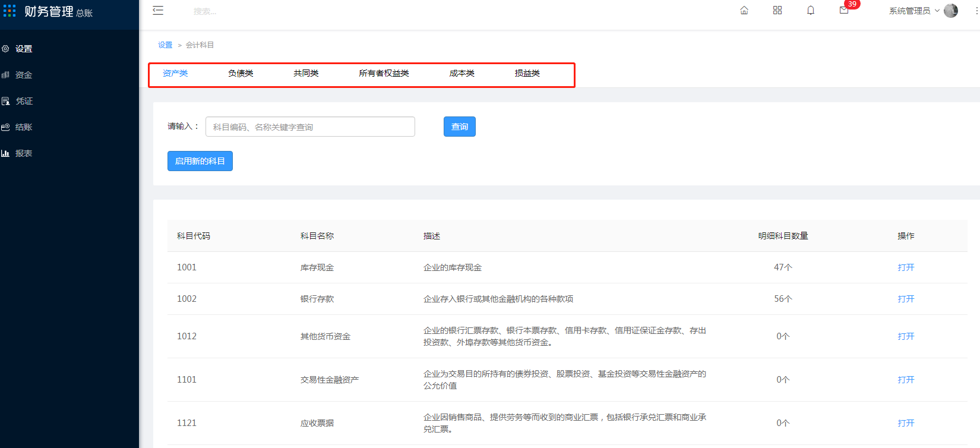Click the 会计科目 breadcrumb text
Screen dimensions: 980x448
pyautogui.click(x=200, y=45)
